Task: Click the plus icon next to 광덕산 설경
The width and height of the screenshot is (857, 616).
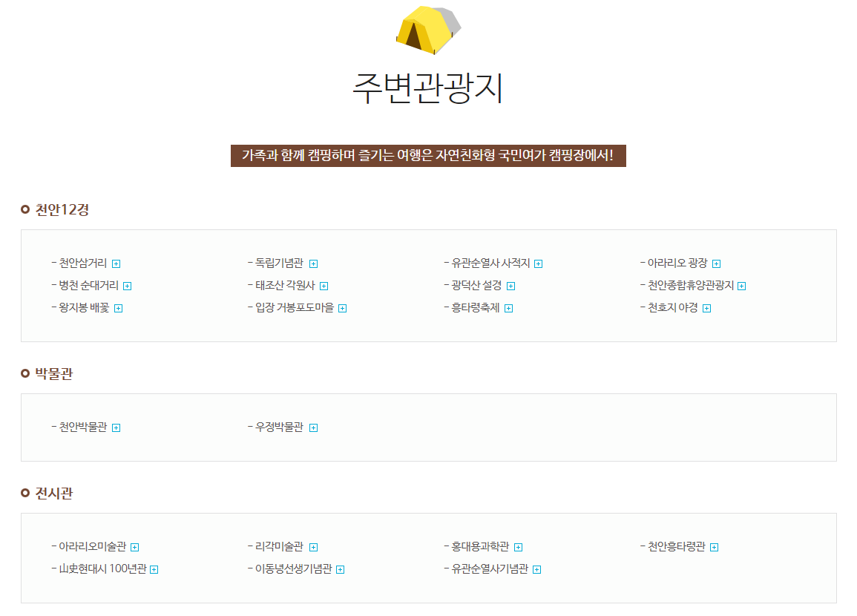Action: click(x=512, y=285)
